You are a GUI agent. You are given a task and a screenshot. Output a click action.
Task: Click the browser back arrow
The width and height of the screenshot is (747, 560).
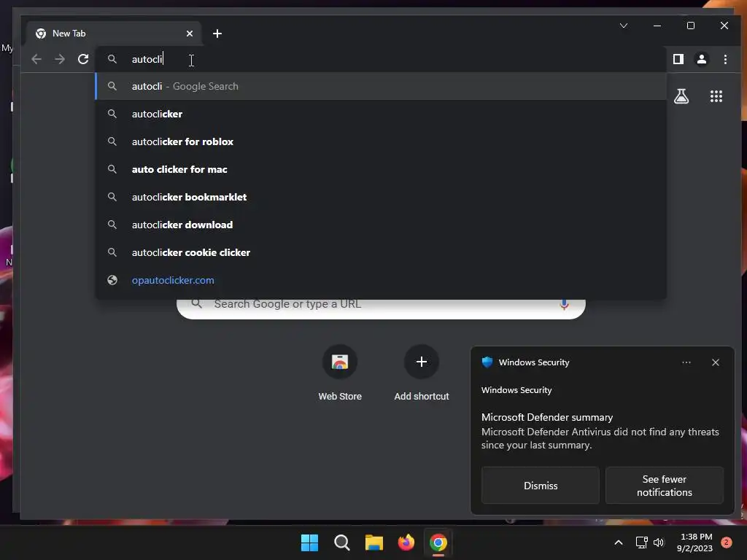tap(36, 59)
